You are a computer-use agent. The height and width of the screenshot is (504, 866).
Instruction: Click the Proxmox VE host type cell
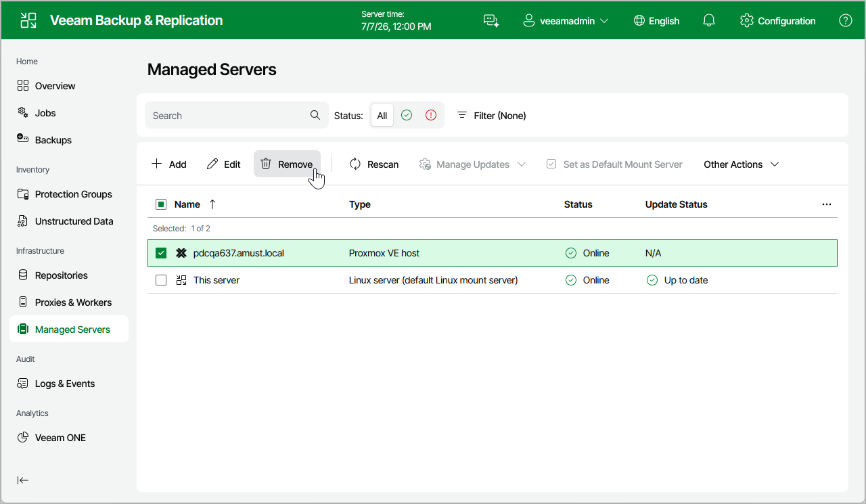384,253
